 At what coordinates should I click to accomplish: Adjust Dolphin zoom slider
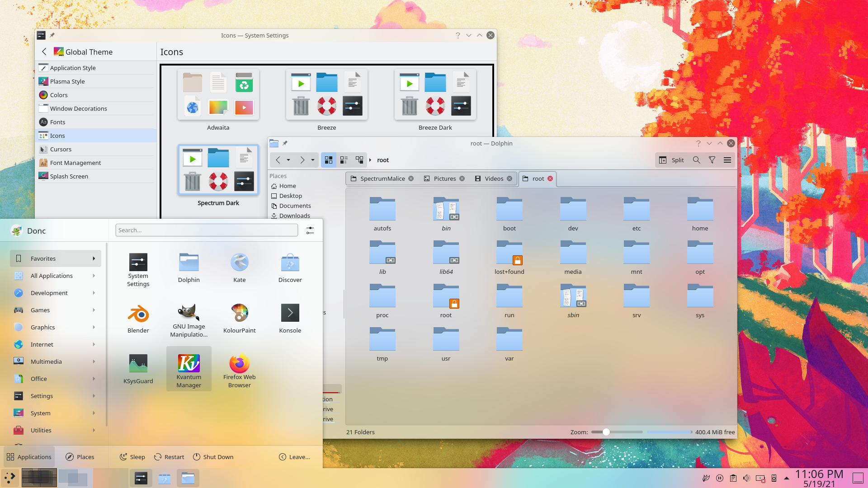point(617,432)
